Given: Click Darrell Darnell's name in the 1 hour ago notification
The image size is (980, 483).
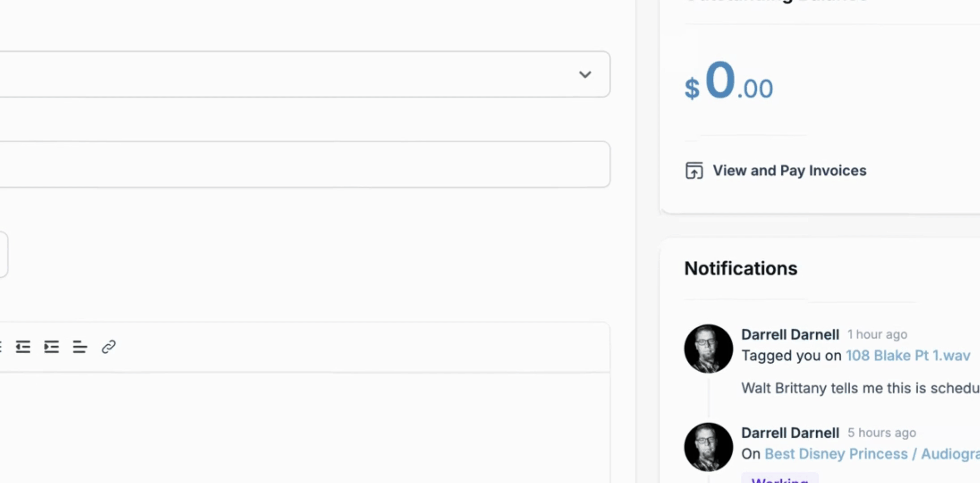Looking at the screenshot, I should tap(790, 335).
